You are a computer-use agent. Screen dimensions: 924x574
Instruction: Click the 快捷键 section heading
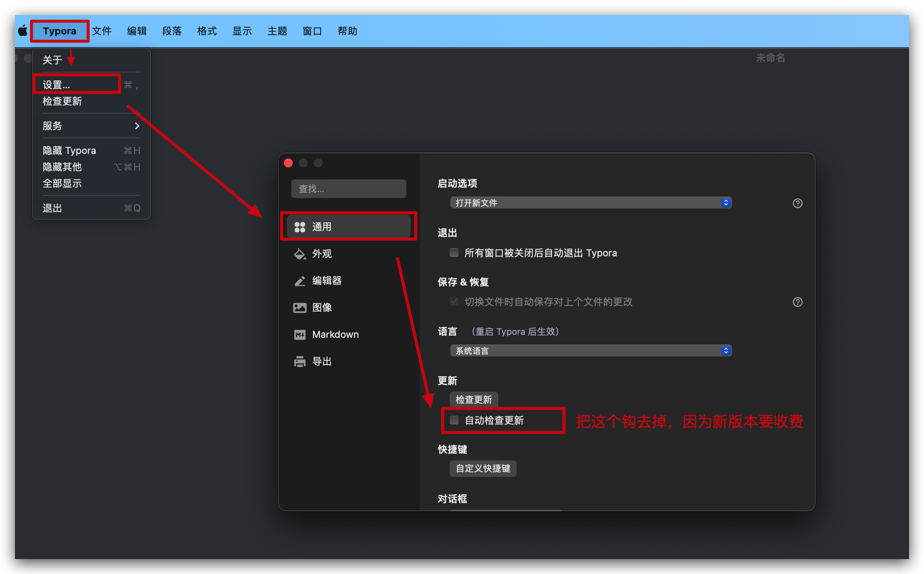click(452, 450)
